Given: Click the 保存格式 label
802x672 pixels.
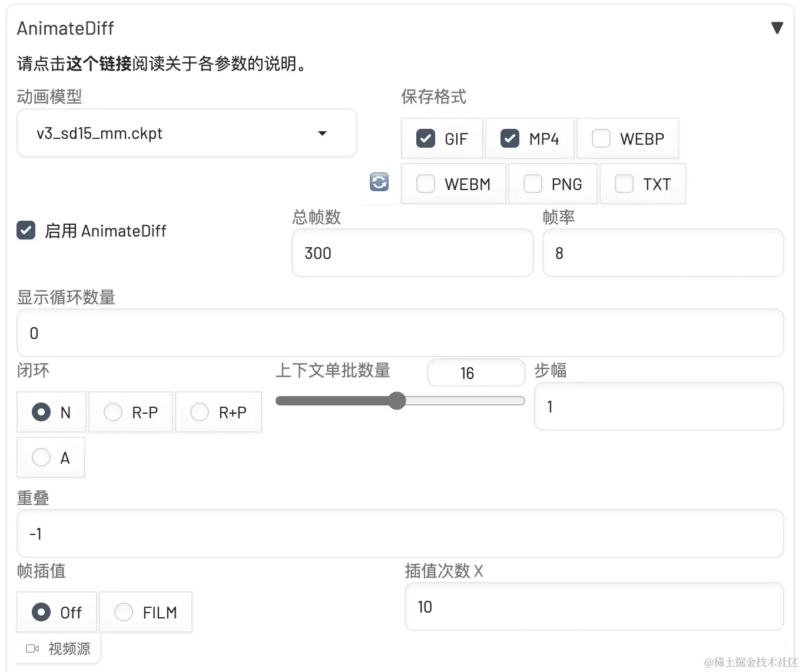Looking at the screenshot, I should (434, 97).
